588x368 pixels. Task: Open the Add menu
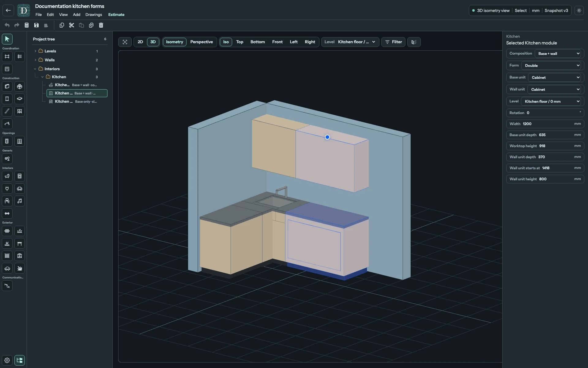click(77, 15)
